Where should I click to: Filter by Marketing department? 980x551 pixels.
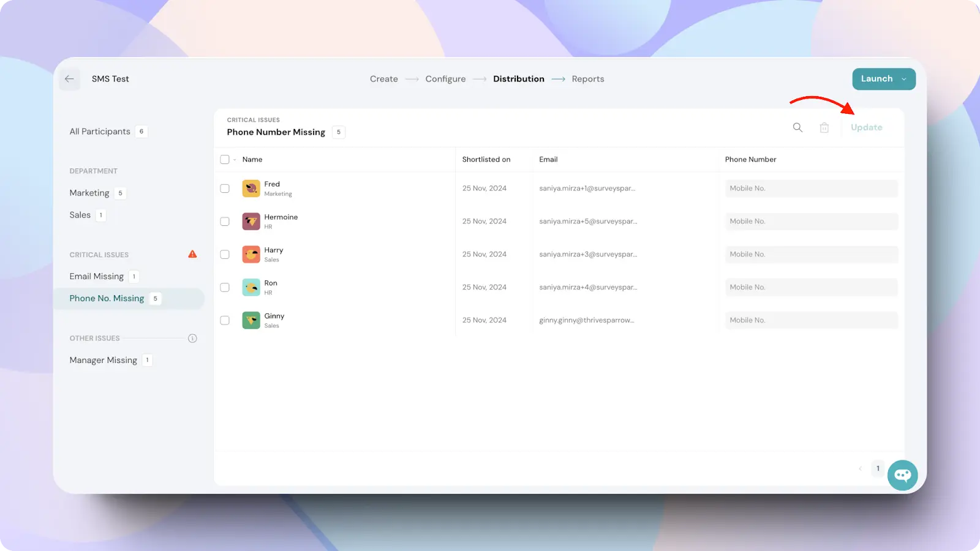[89, 193]
